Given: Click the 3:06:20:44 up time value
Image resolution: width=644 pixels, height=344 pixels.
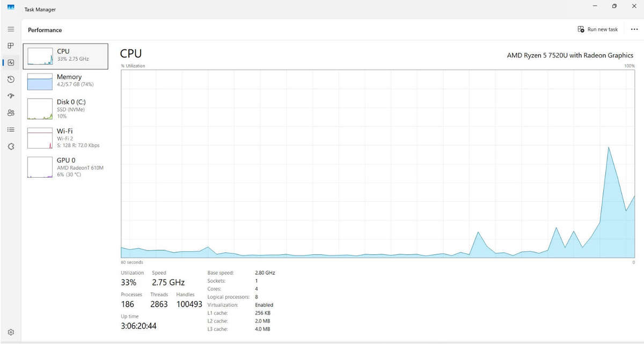Looking at the screenshot, I should 139,326.
